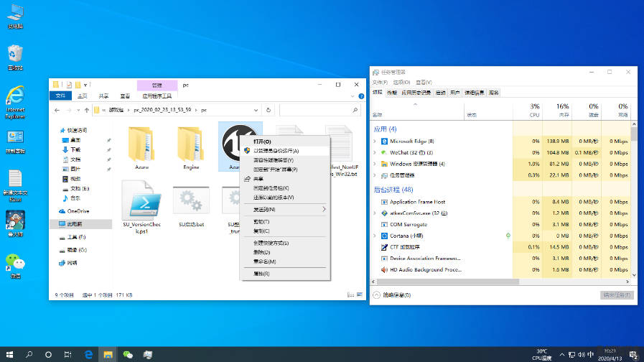Choose 以管理员身份运行(A) in the context menu
Viewport: 644px width, 362px height.
tap(276, 151)
